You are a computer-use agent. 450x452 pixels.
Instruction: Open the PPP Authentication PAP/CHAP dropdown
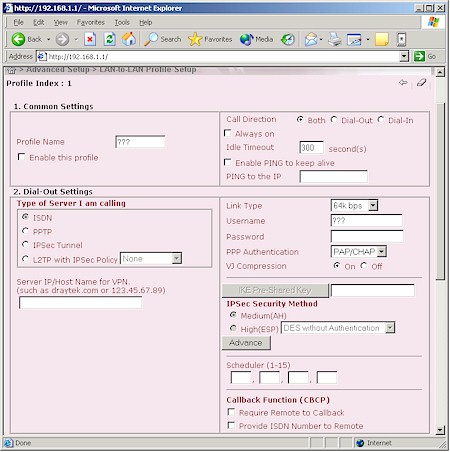tap(382, 251)
